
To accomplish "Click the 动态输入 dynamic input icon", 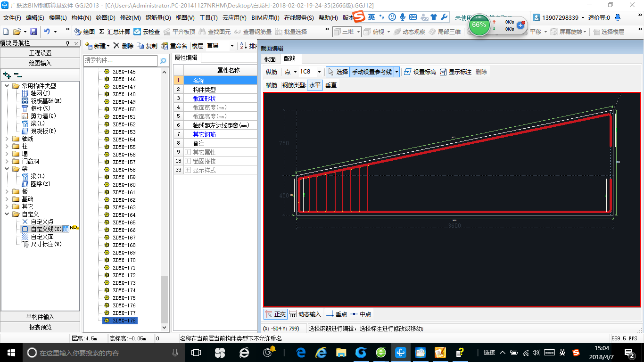I will 293,314.
